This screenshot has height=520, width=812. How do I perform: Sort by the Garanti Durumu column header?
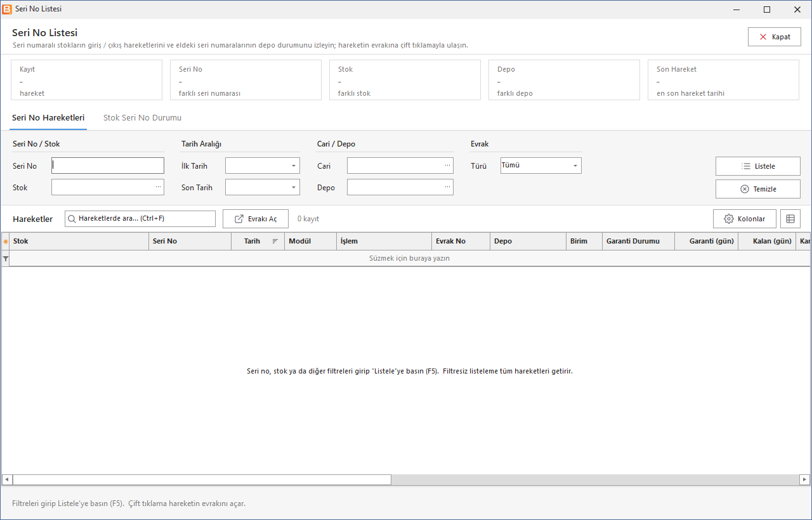click(639, 242)
